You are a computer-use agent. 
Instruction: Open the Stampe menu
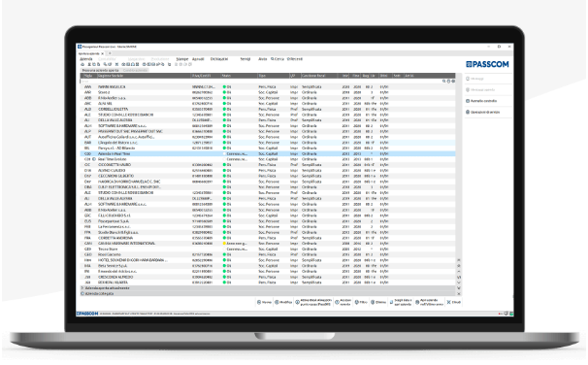pyautogui.click(x=182, y=59)
